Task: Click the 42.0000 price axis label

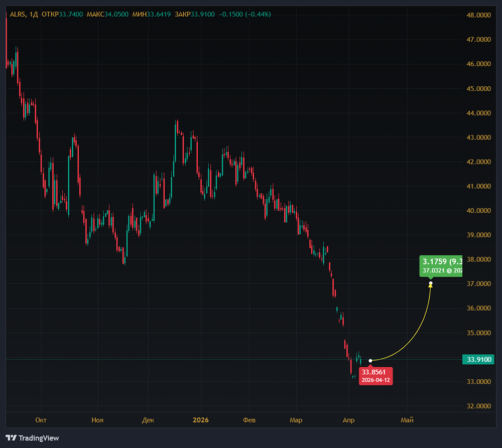Action: coord(478,162)
